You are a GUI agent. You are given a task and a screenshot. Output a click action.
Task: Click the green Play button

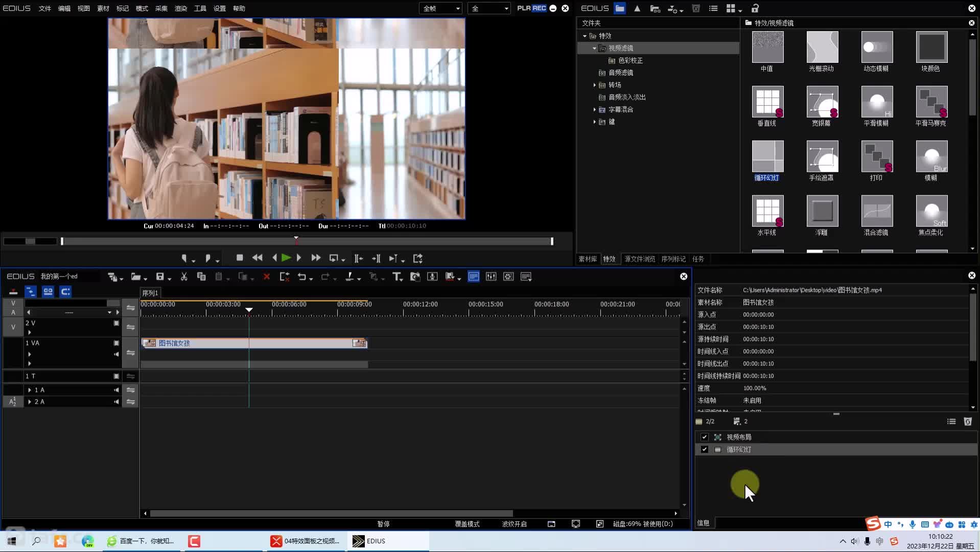point(286,258)
